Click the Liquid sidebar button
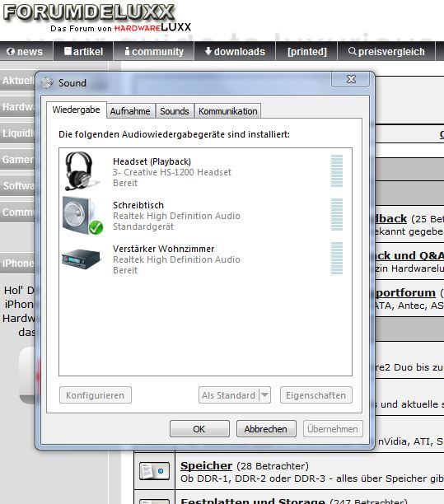444x504 pixels. pyautogui.click(x=17, y=133)
